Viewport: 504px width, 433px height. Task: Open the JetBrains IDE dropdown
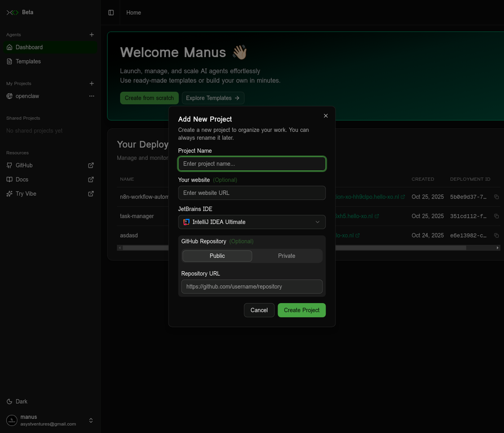tap(251, 222)
